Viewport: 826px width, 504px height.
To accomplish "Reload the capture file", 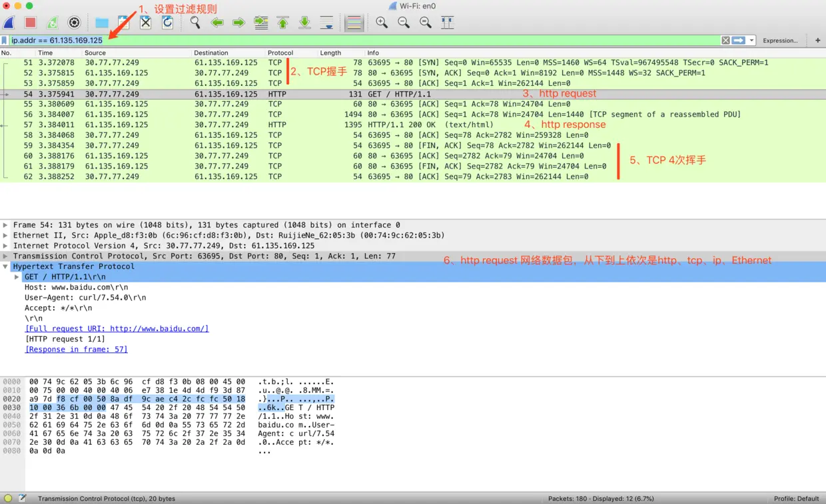I will coord(168,23).
